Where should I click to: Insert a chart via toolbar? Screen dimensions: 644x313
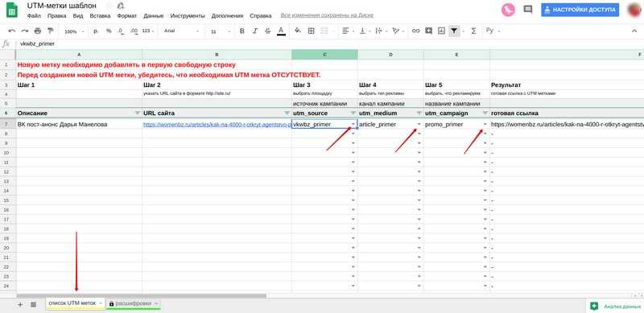(x=441, y=31)
